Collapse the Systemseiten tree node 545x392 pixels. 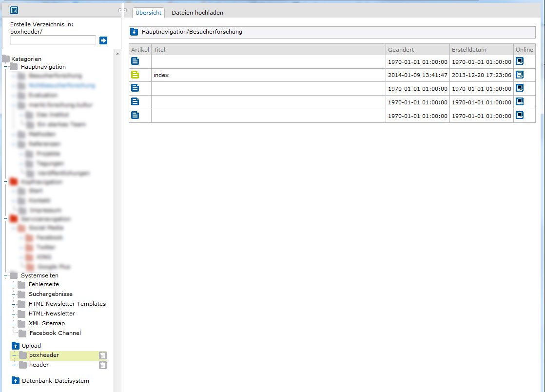pos(5,276)
